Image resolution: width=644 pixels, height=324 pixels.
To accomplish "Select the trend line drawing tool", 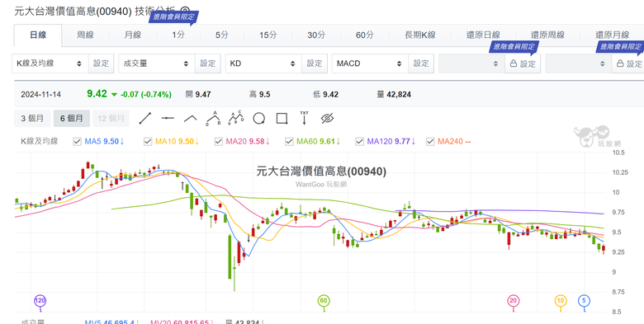I will 145,119.
